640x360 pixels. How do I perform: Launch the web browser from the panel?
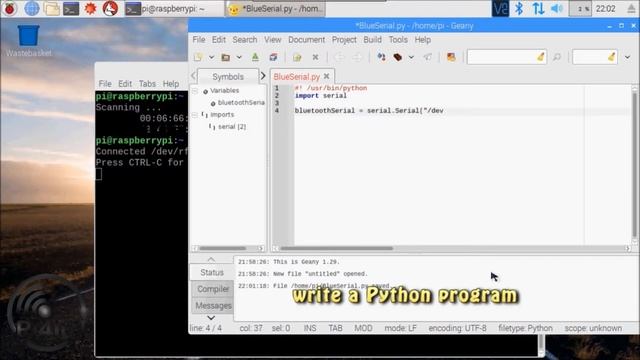tap(31, 8)
